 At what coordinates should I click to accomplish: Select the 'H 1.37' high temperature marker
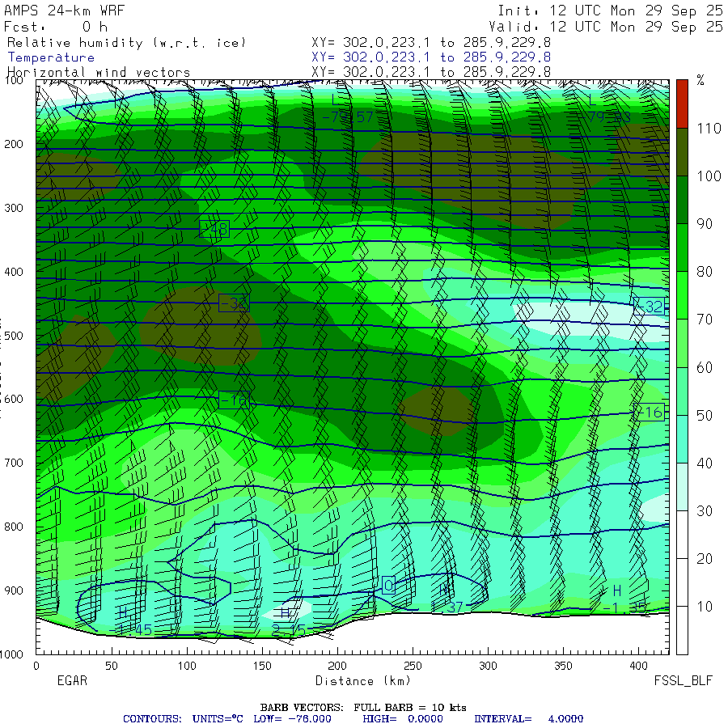(447, 599)
